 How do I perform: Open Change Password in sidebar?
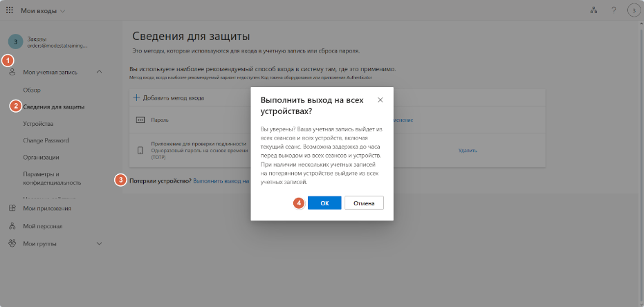pyautogui.click(x=46, y=140)
